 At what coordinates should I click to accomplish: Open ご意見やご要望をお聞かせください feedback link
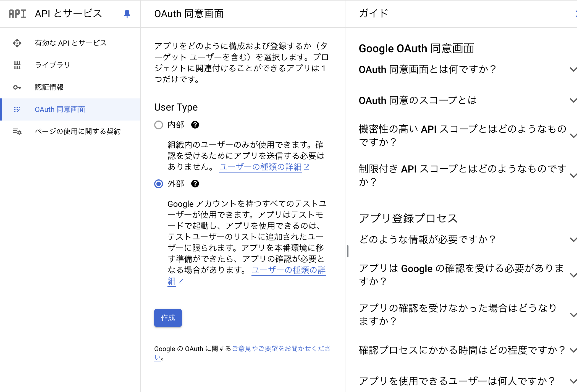[281, 349]
